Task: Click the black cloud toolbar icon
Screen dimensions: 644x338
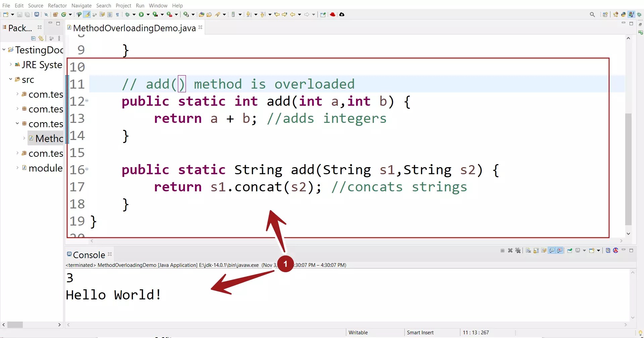Action: click(x=342, y=14)
